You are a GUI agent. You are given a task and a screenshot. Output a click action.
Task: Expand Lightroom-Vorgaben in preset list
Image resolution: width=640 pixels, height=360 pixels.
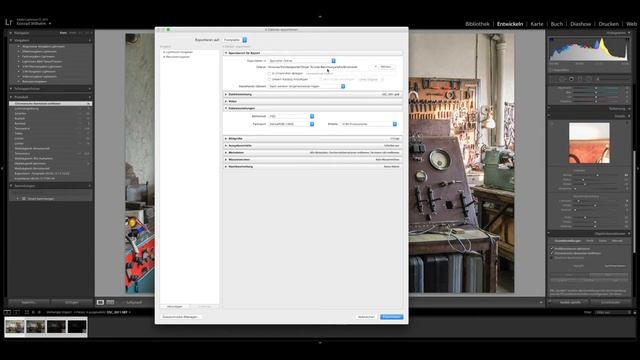164,52
